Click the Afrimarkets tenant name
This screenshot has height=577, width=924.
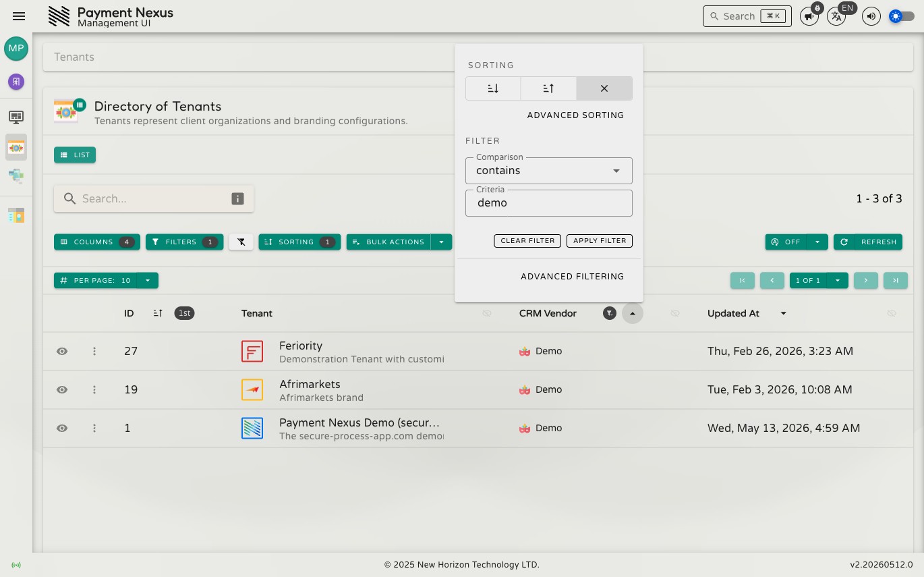coord(310,384)
